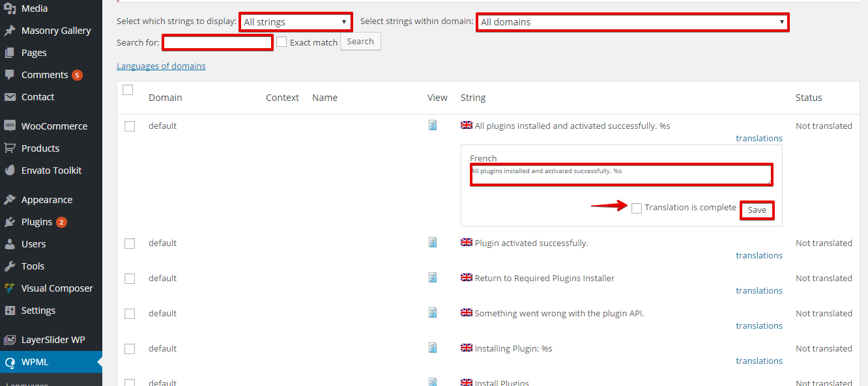
Task: Focus the 'Search for' text field
Action: (218, 42)
